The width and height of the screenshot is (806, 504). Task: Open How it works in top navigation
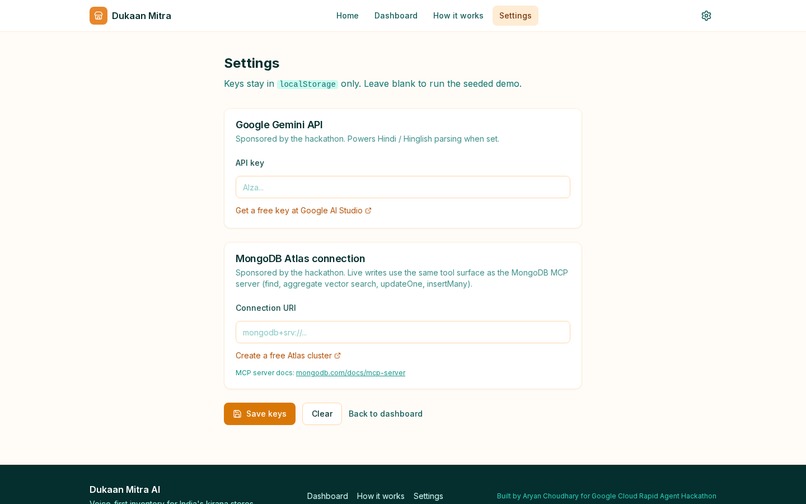pos(458,15)
